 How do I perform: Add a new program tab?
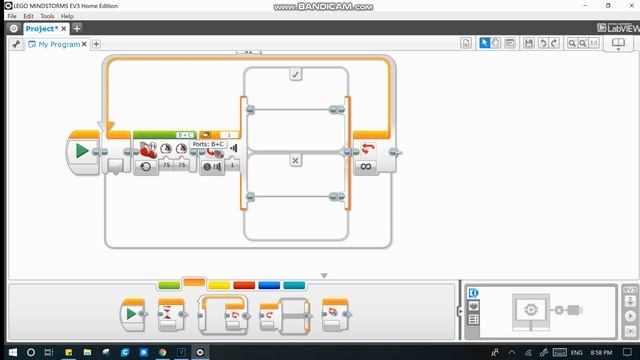[x=96, y=44]
